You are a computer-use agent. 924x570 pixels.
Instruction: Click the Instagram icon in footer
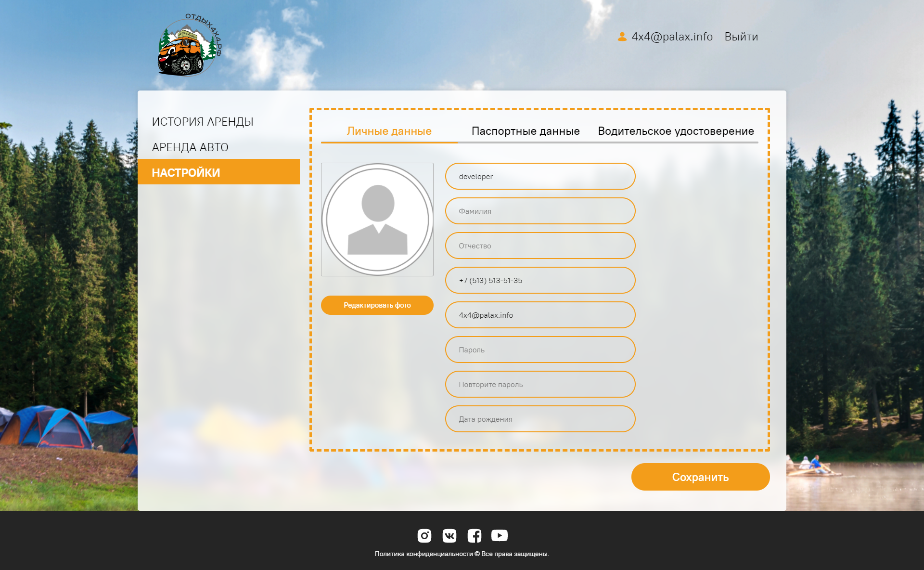(x=424, y=535)
